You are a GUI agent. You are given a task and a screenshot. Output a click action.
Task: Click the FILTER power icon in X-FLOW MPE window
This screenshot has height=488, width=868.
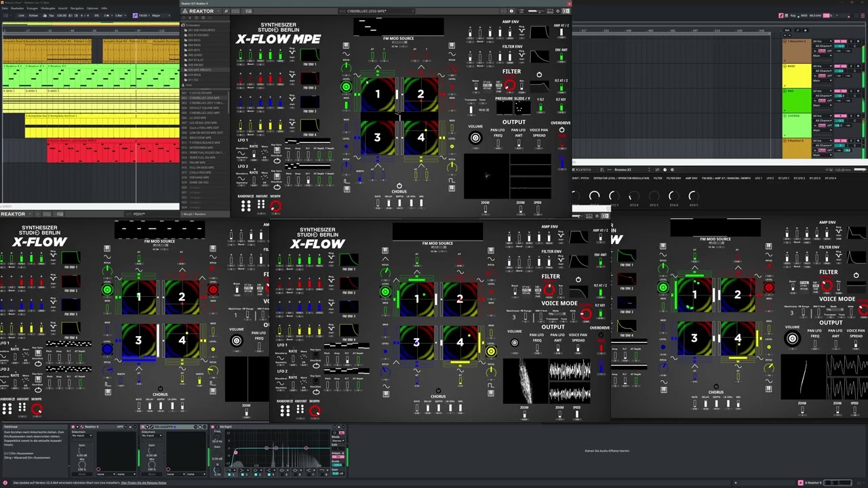(539, 75)
